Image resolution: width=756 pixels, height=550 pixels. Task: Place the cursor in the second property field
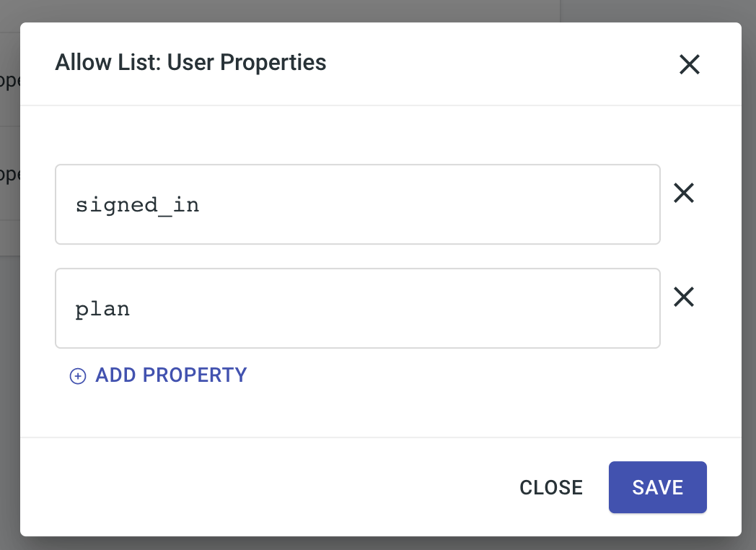(x=357, y=308)
